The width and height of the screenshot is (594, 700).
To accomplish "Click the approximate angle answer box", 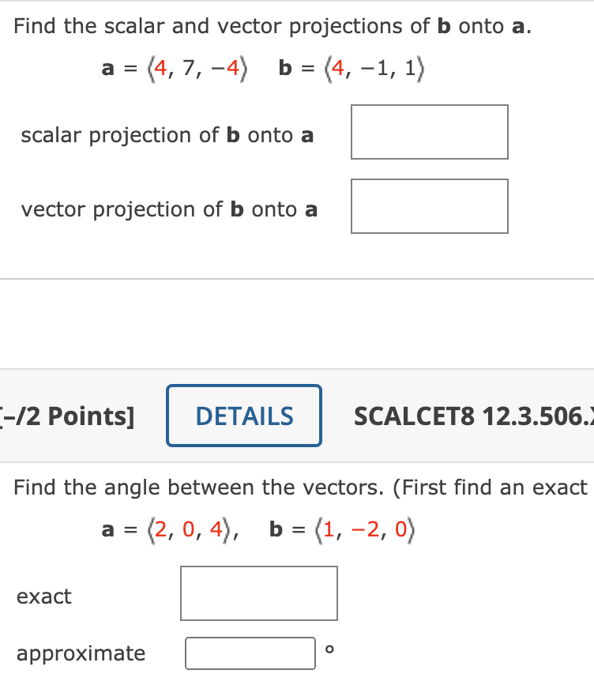I will coord(250,653).
